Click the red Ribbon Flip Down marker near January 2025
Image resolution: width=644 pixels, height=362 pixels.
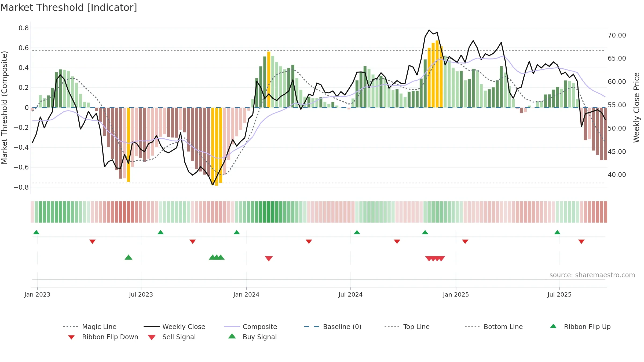point(465,242)
